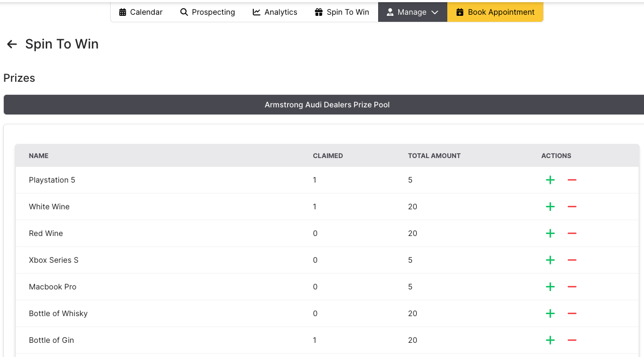Viewport: 644px width, 357px height.
Task: Click the back arrow beside Spin To Win
Action: pos(12,44)
